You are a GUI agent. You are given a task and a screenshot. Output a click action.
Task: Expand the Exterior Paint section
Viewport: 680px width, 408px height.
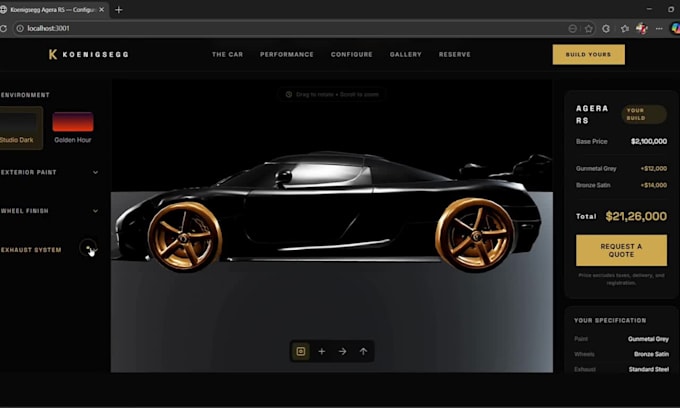(x=49, y=172)
